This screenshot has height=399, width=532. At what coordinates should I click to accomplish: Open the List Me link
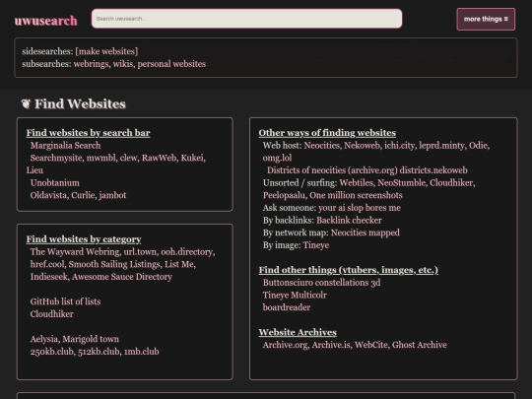pos(179,264)
